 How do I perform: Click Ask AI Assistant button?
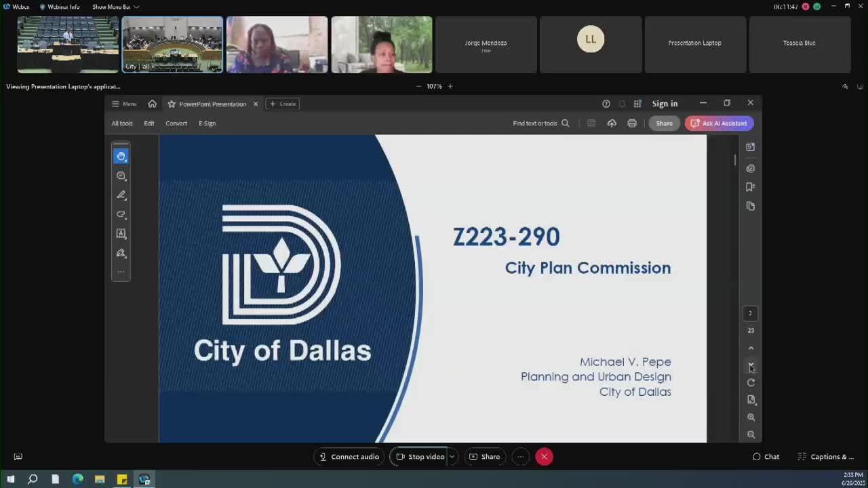pyautogui.click(x=719, y=123)
